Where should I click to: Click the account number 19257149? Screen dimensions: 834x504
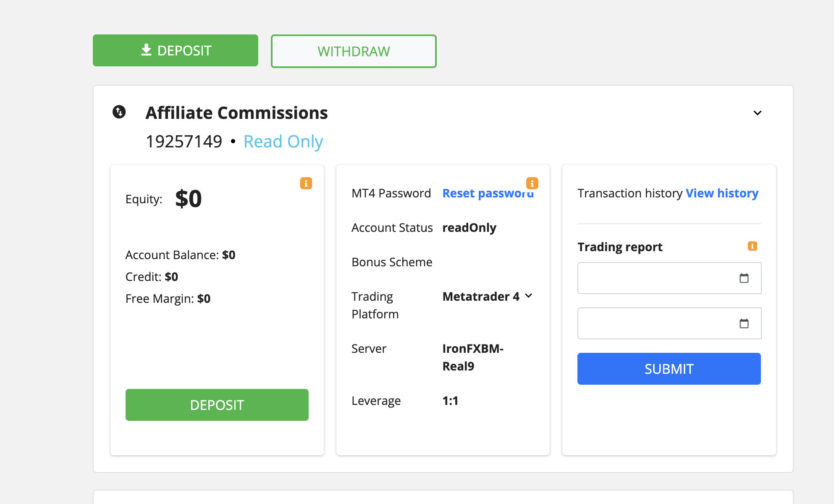click(x=184, y=142)
